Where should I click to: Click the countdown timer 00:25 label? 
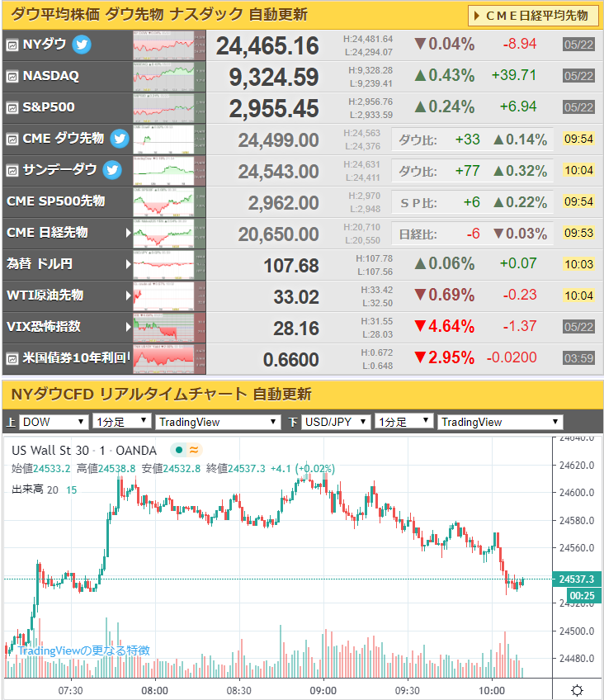coord(583,595)
